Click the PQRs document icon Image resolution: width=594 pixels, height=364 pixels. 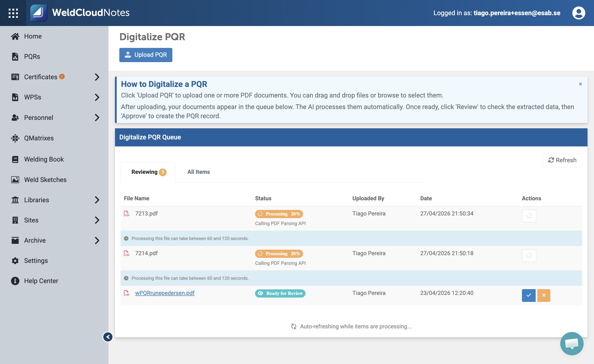[15, 56]
